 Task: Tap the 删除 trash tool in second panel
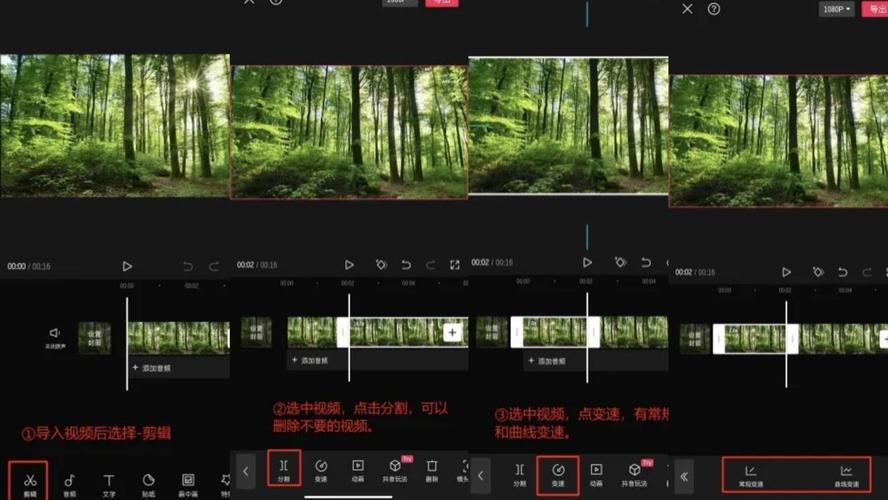coord(432,470)
